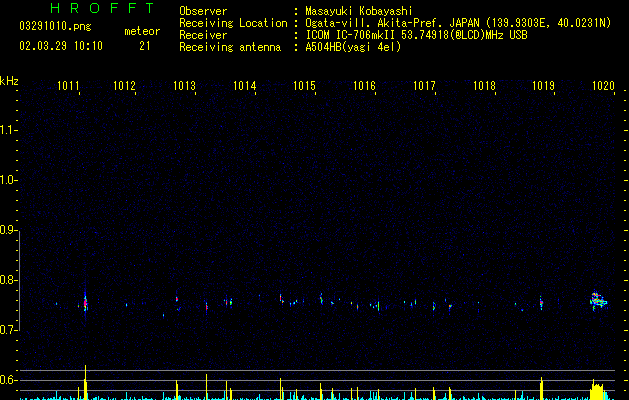Click the 1018 time axis label

coord(484,86)
